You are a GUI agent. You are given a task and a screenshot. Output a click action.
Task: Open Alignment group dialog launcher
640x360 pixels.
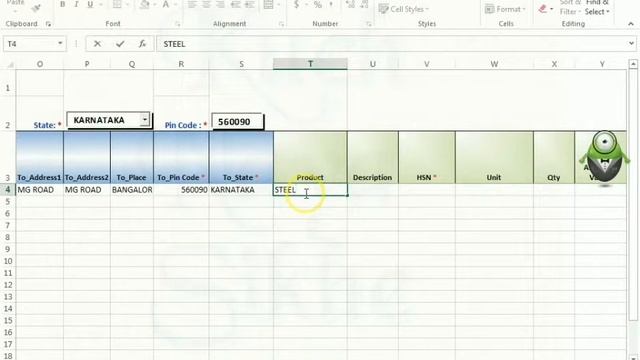coord(281,24)
